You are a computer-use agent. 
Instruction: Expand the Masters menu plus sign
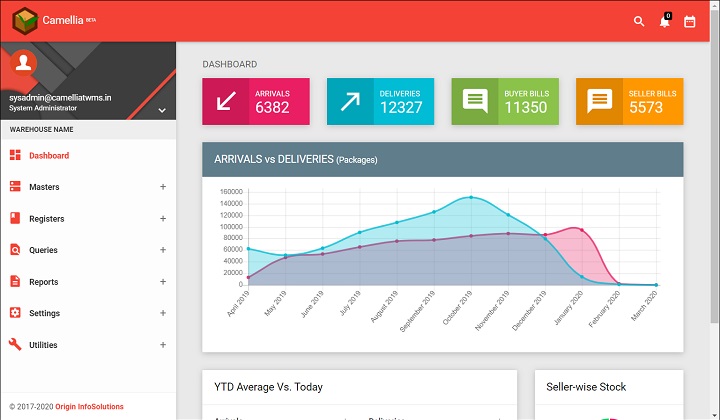point(163,187)
